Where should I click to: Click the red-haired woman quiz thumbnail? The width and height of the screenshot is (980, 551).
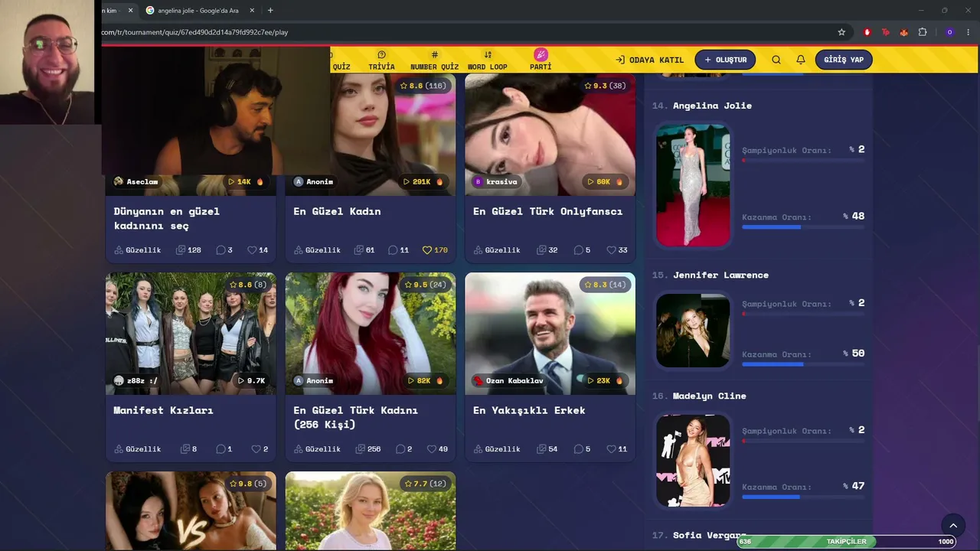(x=371, y=334)
